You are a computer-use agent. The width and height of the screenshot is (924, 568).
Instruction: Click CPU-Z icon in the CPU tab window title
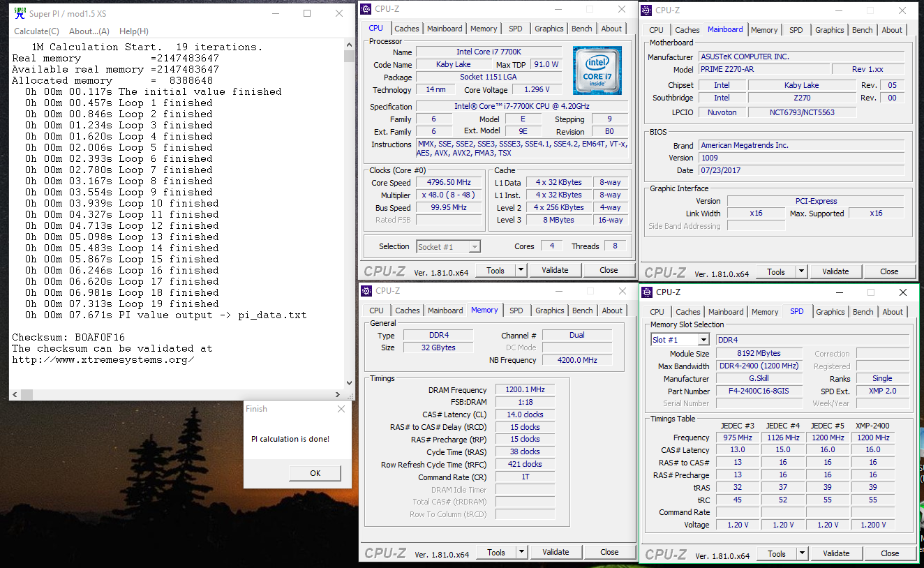tap(366, 8)
